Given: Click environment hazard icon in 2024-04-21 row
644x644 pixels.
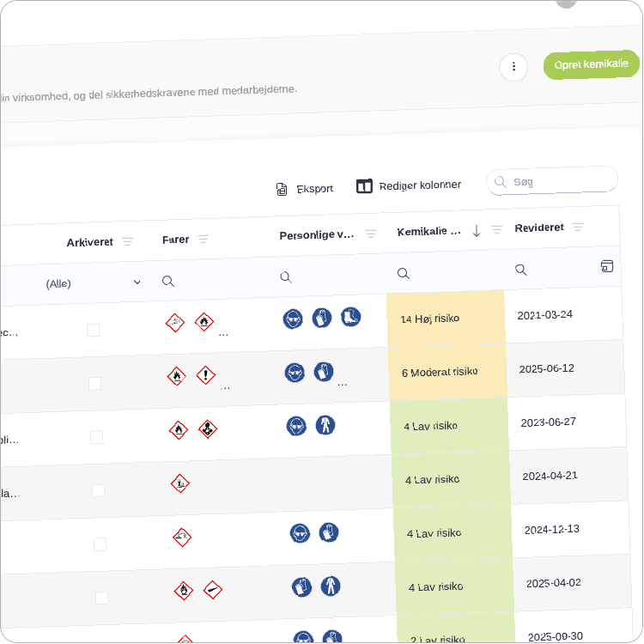Looking at the screenshot, I should coord(179,483).
